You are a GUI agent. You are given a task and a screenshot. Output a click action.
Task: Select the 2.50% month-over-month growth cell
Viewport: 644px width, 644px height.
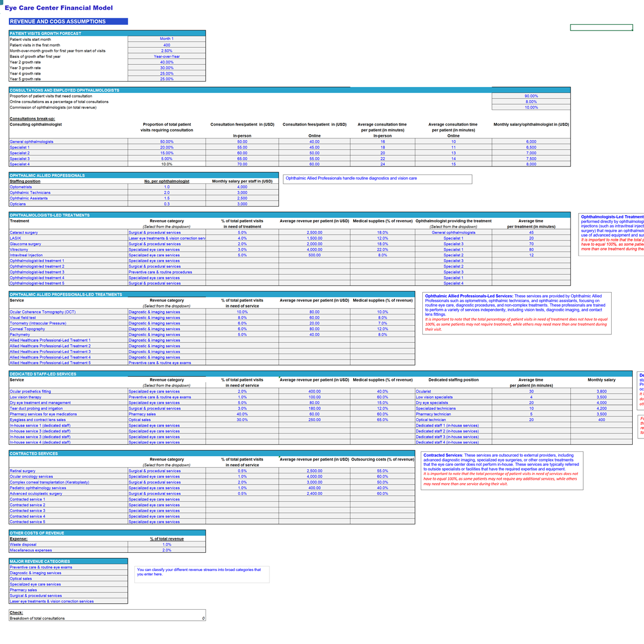point(166,51)
